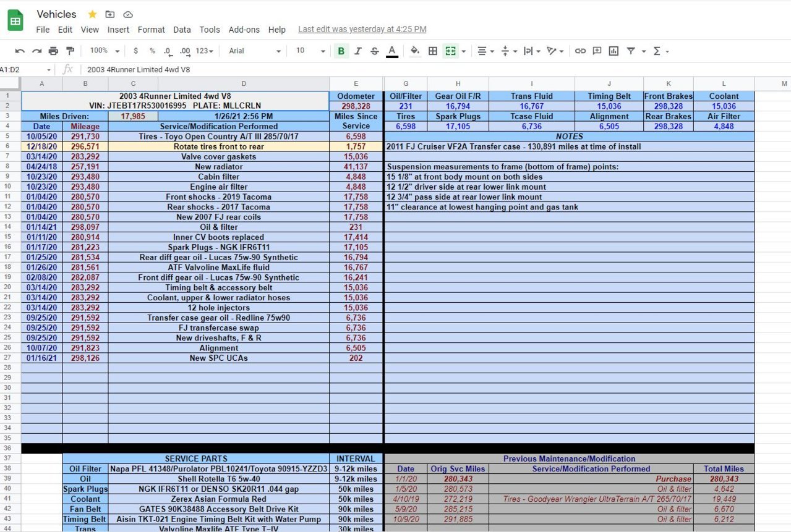
Task: Print the spreadsheet with printer icon
Action: 53,51
